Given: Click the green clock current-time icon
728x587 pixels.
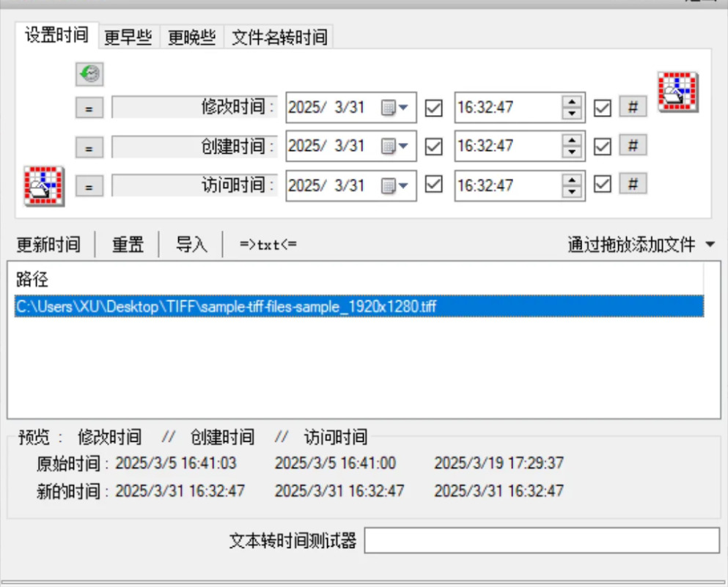Looking at the screenshot, I should pyautogui.click(x=89, y=74).
